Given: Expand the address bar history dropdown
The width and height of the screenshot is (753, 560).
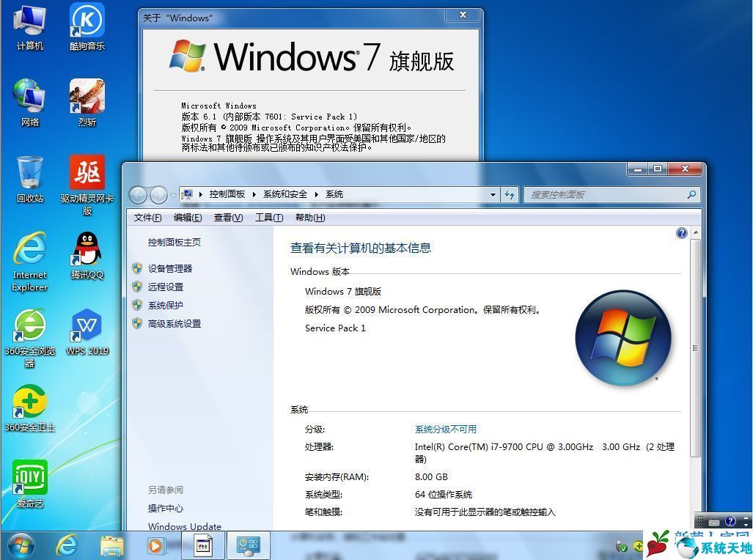Looking at the screenshot, I should [x=493, y=194].
